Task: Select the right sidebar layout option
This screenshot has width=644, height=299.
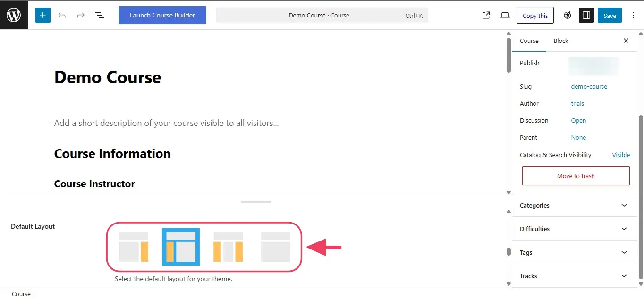Action: (134, 247)
